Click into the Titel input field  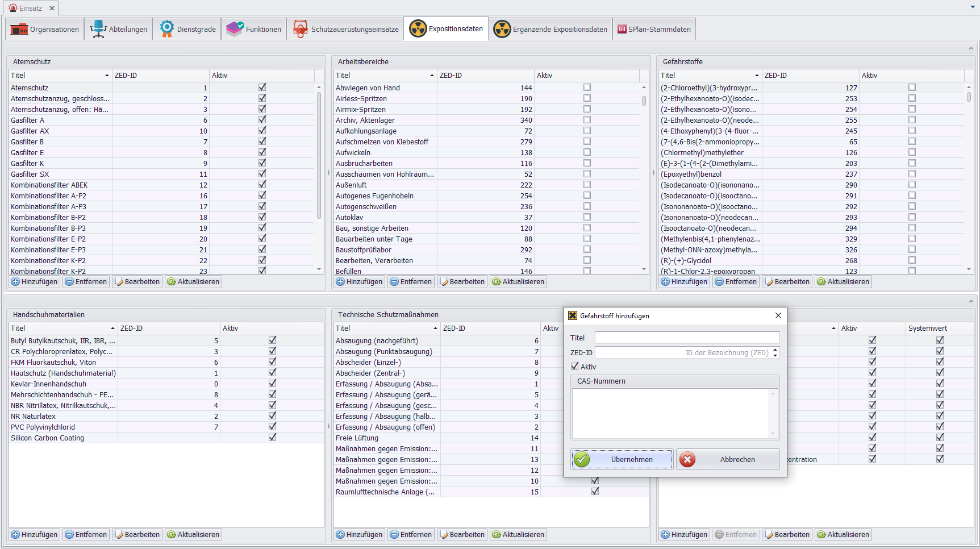coord(687,338)
